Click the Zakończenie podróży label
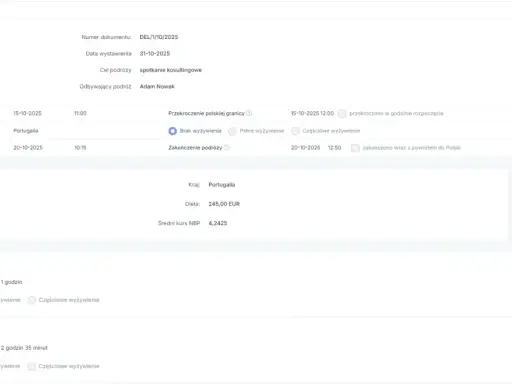512x384 pixels. coord(195,148)
